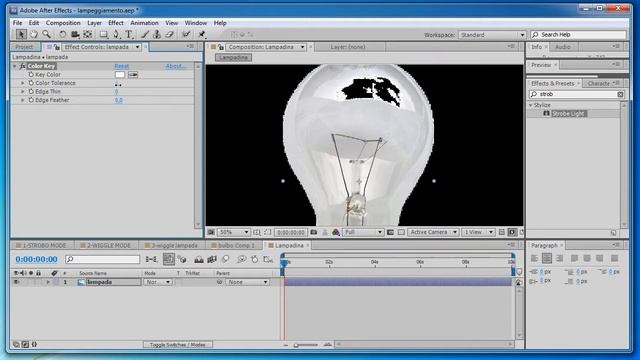Click Always Preview This View icon
The height and width of the screenshot is (360, 640).
coord(211,232)
